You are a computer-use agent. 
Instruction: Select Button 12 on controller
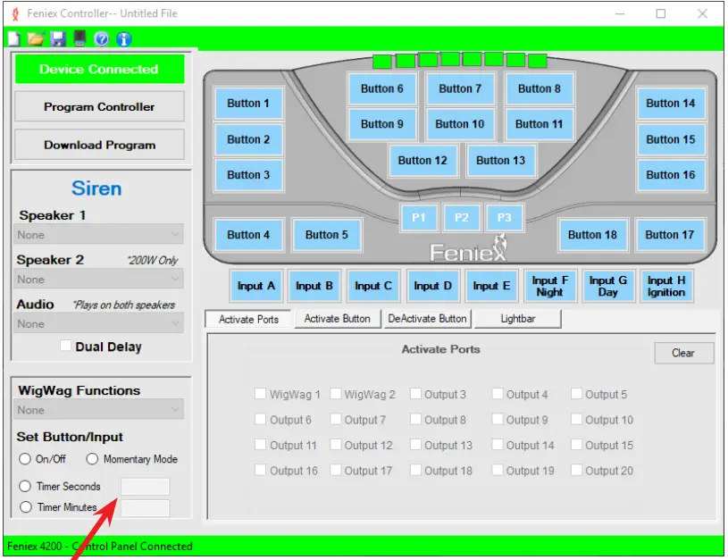tap(423, 160)
